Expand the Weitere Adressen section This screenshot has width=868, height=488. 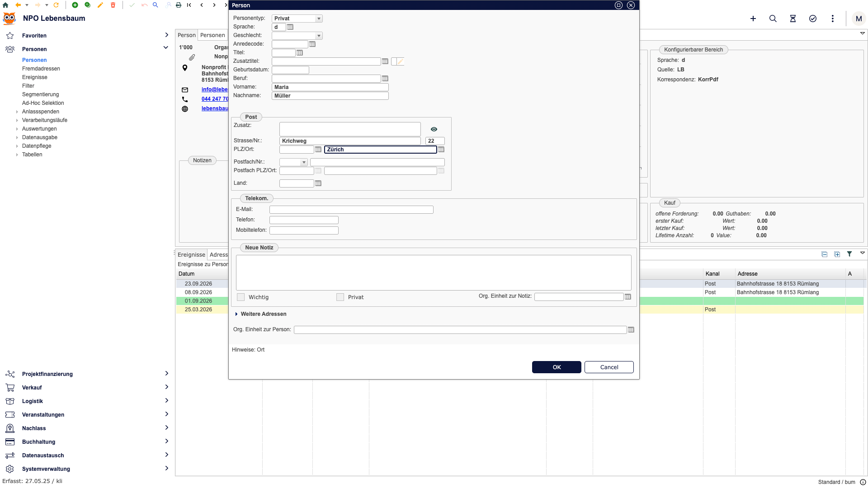click(236, 314)
